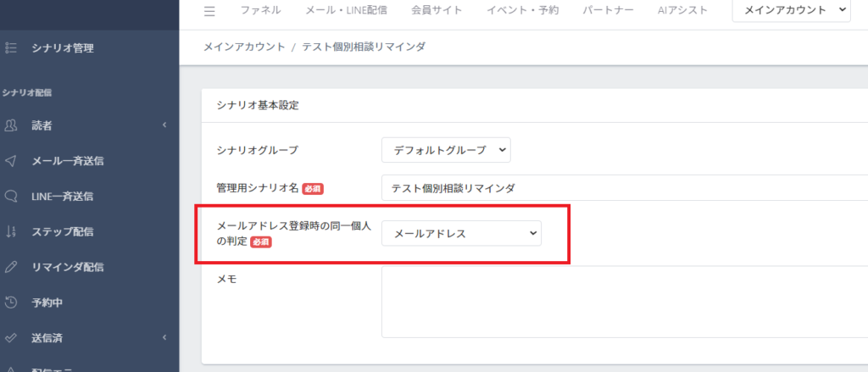The width and height of the screenshot is (868, 372).
Task: Open ステップ配信 via its sort icon
Action: click(11, 231)
